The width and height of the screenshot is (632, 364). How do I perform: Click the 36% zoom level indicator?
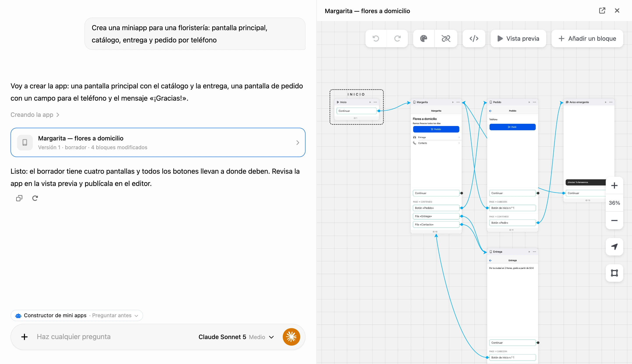click(x=614, y=203)
